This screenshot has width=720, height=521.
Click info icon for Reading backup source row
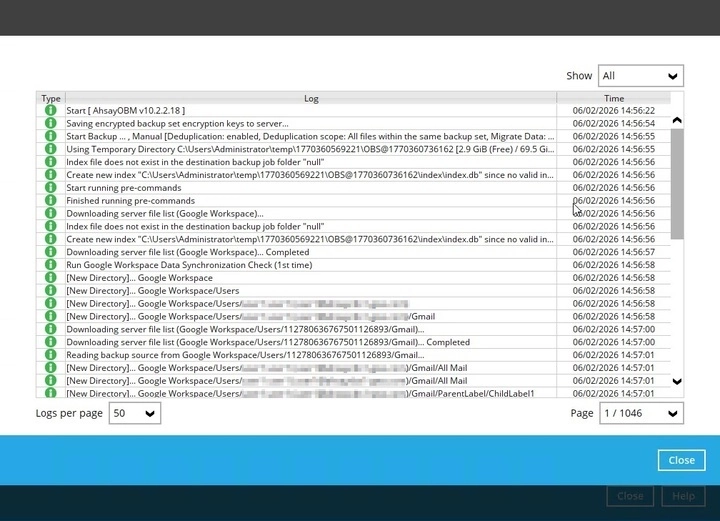pos(50,355)
